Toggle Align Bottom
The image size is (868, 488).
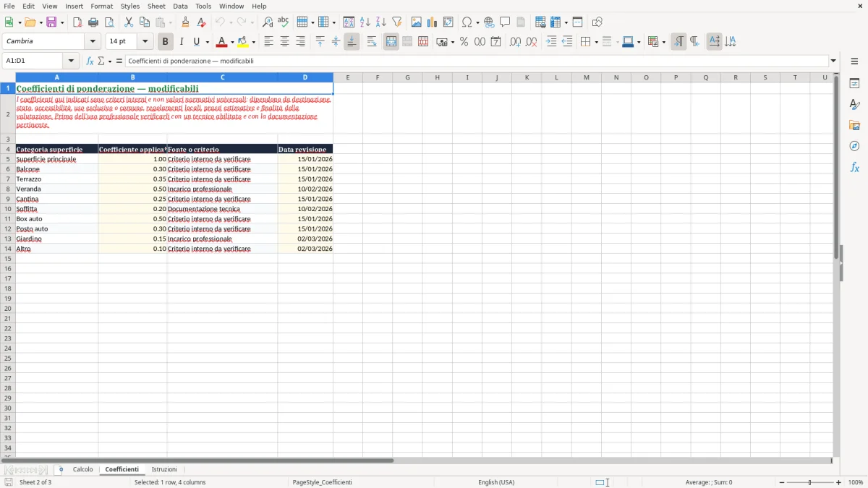[x=352, y=42]
